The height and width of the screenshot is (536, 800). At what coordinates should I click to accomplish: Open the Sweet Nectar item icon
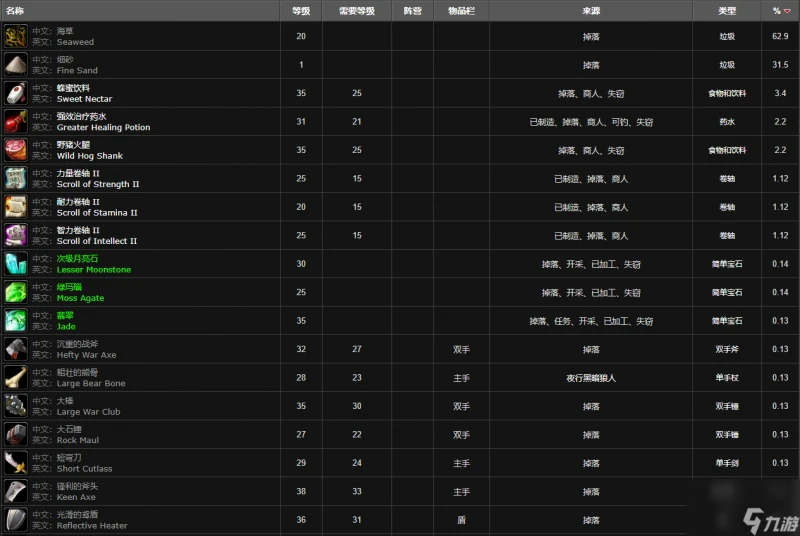point(15,94)
